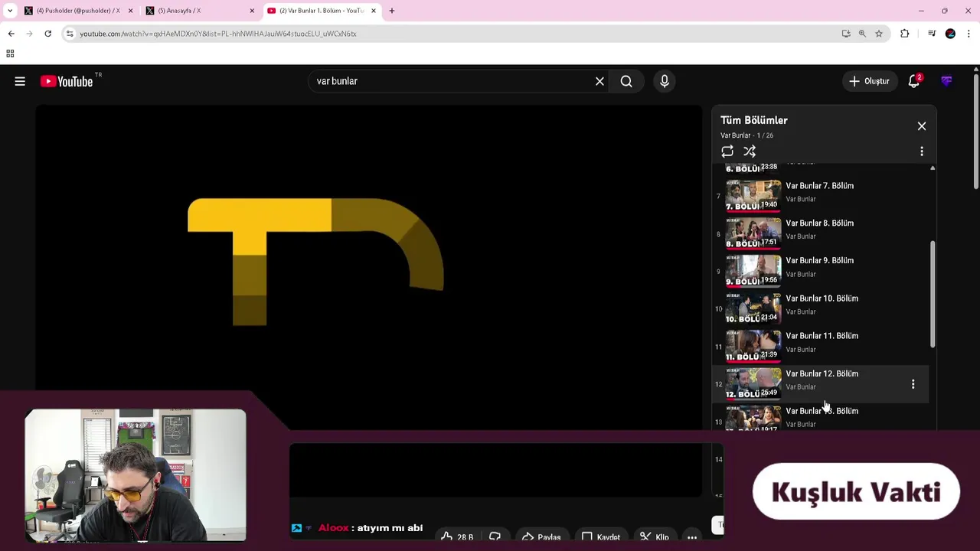
Task: Open the media controls icon in Chrome toolbar
Action: point(932,34)
